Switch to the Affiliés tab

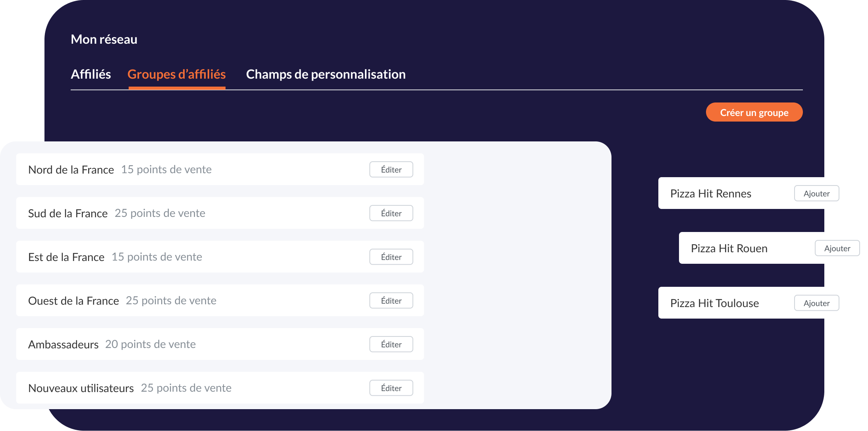tap(91, 74)
